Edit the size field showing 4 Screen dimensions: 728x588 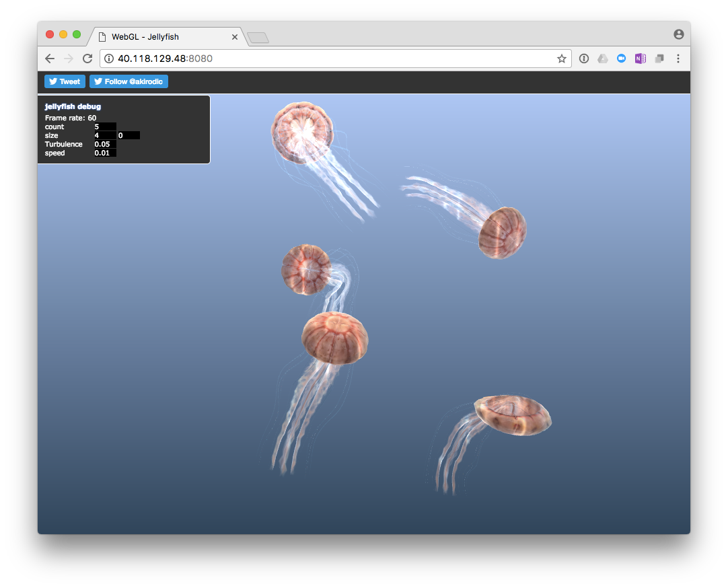[105, 135]
